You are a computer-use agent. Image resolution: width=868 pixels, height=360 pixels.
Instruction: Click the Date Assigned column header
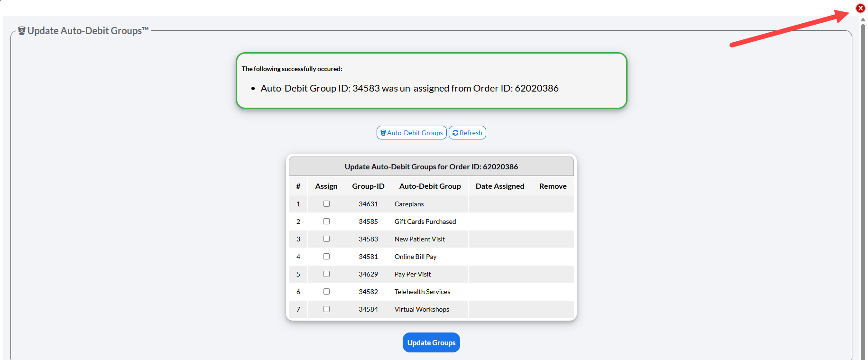[x=500, y=186]
